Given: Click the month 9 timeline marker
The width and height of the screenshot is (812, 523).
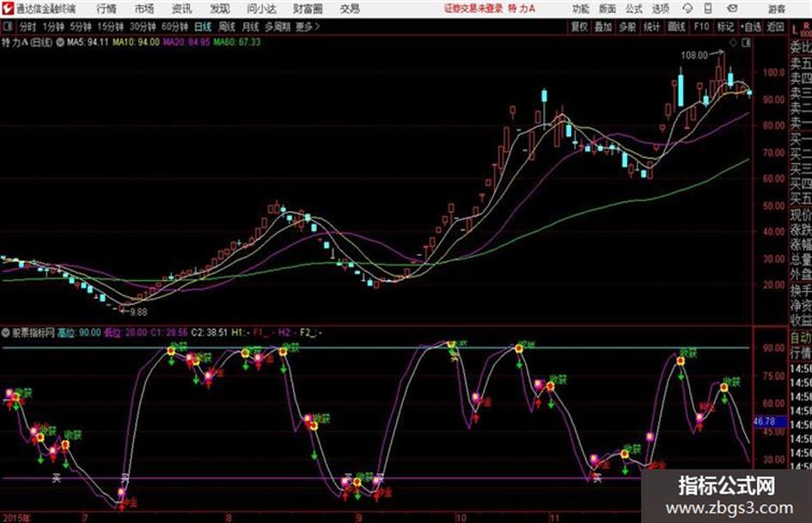Looking at the screenshot, I should coord(358,517).
